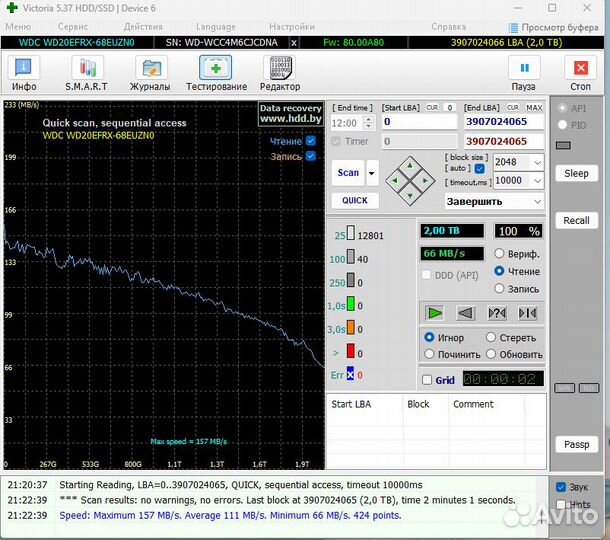Expand the block size 2048 dropdown

537,162
